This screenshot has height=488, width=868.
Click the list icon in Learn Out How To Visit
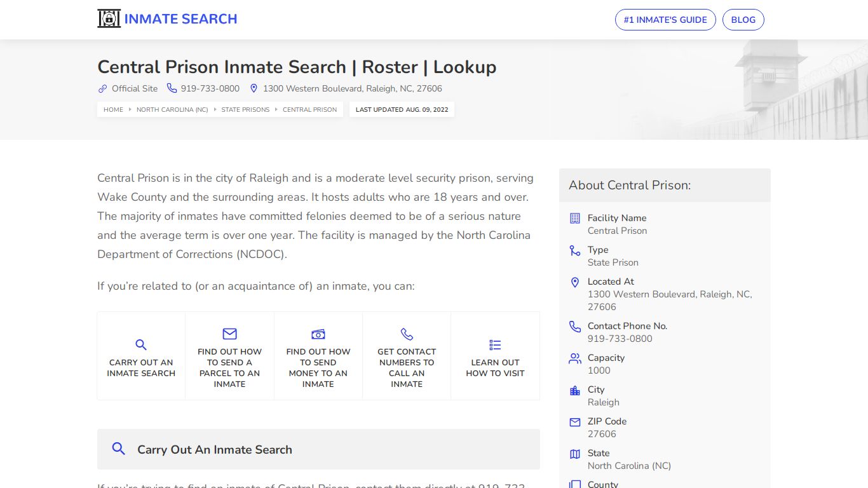[x=495, y=345]
